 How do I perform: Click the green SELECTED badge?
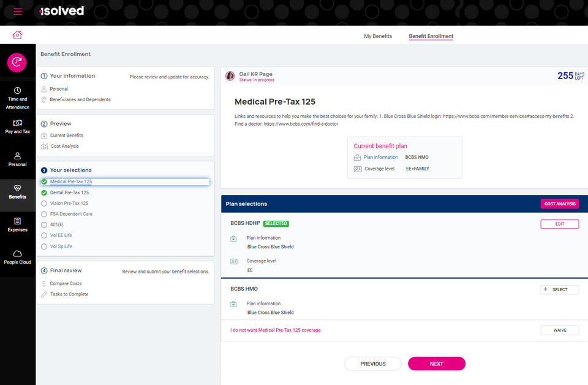click(276, 224)
